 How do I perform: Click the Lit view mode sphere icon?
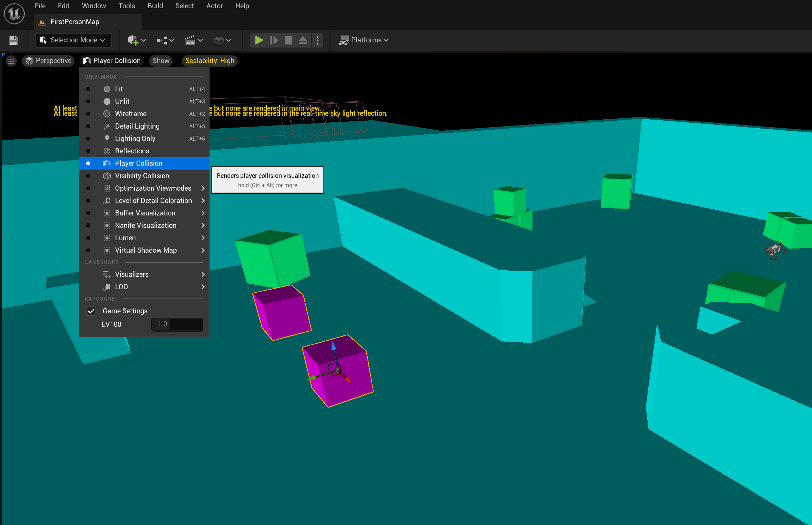pos(107,89)
